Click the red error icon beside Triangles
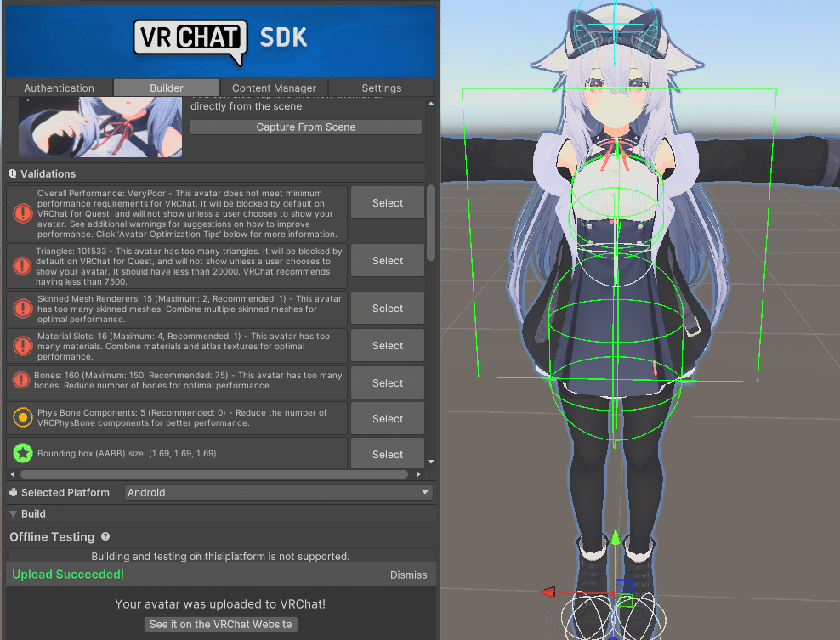Viewport: 840px width, 640px height. [x=22, y=266]
